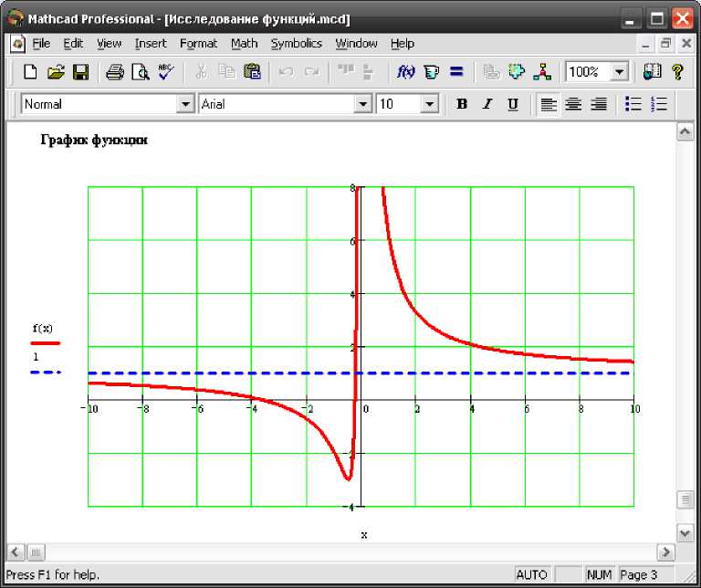This screenshot has width=701, height=588.
Task: Toggle underline formatting
Action: pos(513,105)
